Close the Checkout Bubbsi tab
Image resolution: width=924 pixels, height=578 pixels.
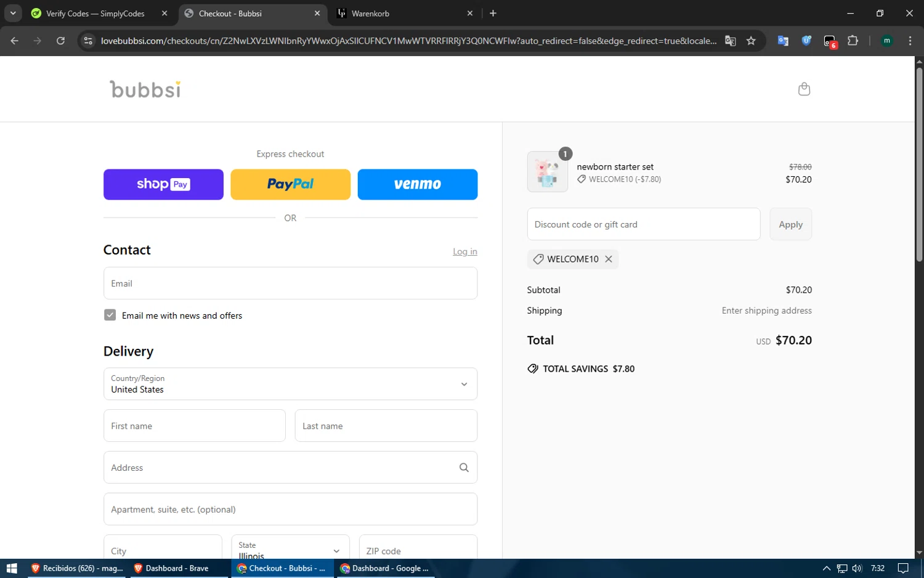coord(317,13)
